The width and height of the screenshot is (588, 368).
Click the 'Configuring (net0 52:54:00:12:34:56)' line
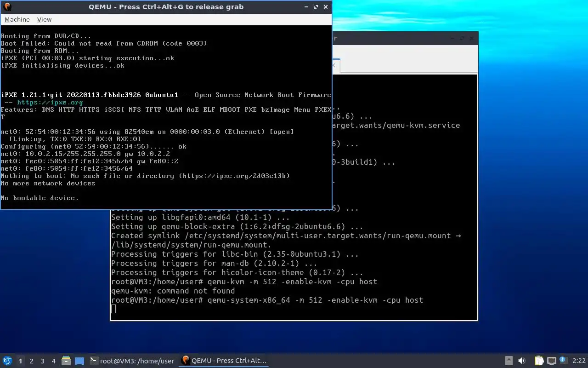[94, 146]
